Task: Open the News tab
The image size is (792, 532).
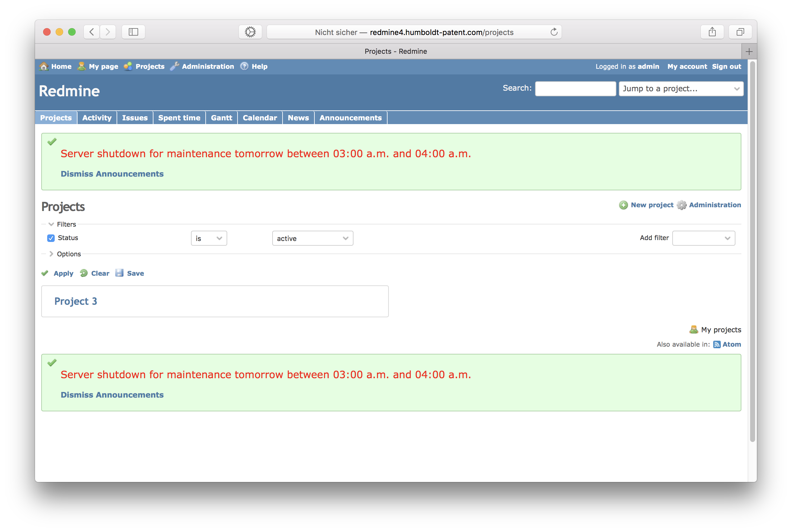Action: (x=298, y=118)
